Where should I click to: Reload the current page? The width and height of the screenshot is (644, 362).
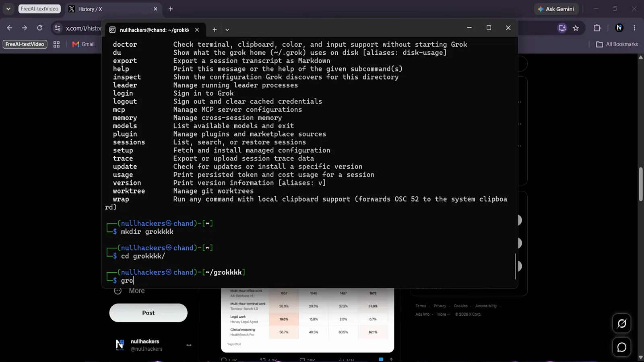pyautogui.click(x=39, y=28)
